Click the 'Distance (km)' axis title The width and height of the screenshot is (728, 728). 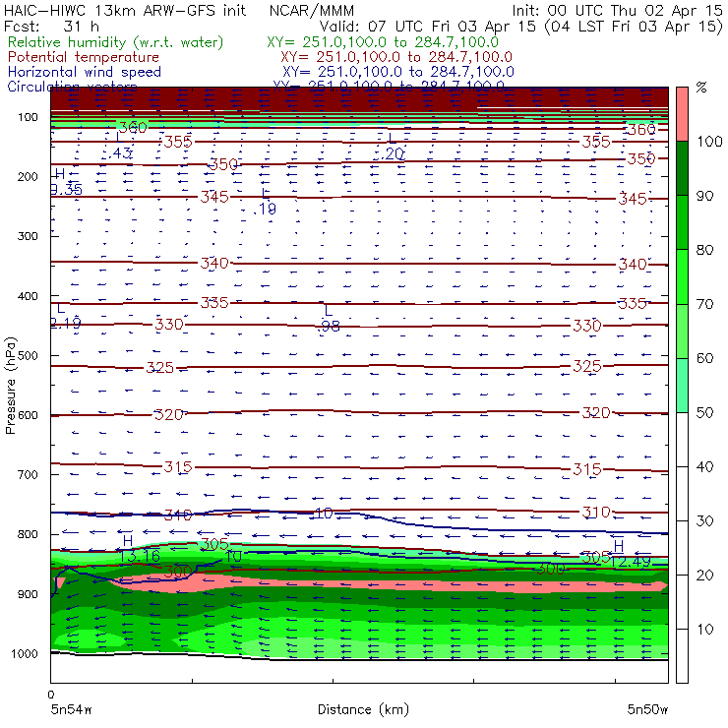pos(363,709)
